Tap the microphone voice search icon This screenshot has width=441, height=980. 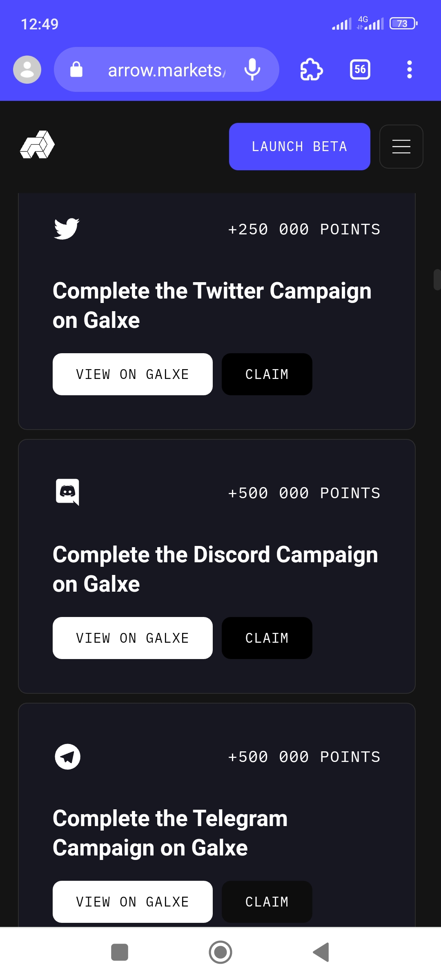252,69
